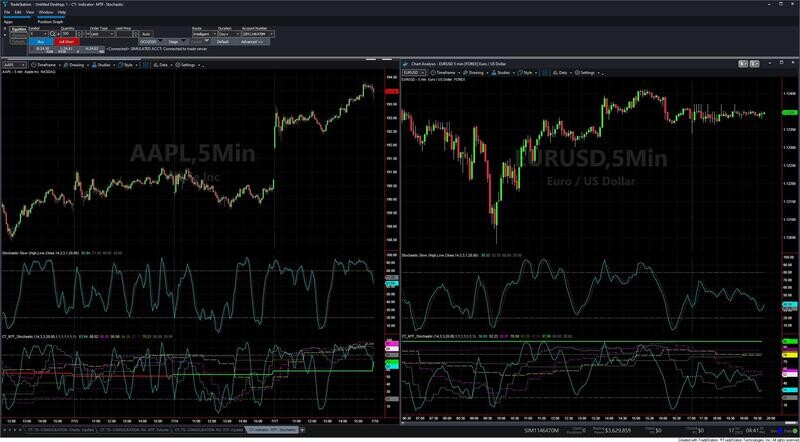The height and width of the screenshot is (442, 800).
Task: Switch to CT-TS-CONSOLIDATION MTF Equities tab
Action: click(208, 430)
